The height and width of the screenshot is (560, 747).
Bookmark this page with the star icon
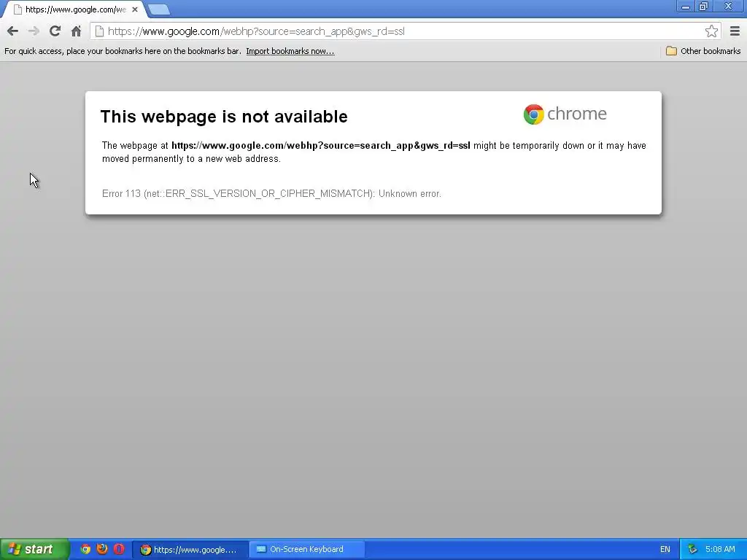[711, 31]
